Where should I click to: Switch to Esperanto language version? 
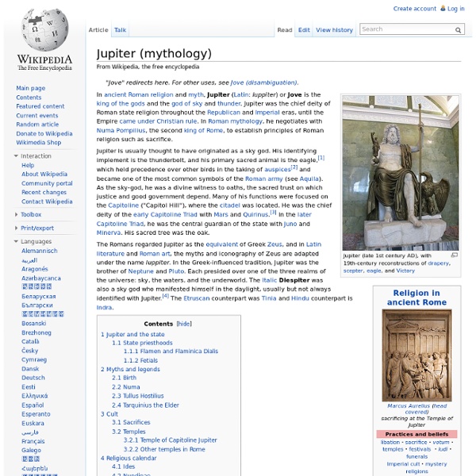[36, 414]
